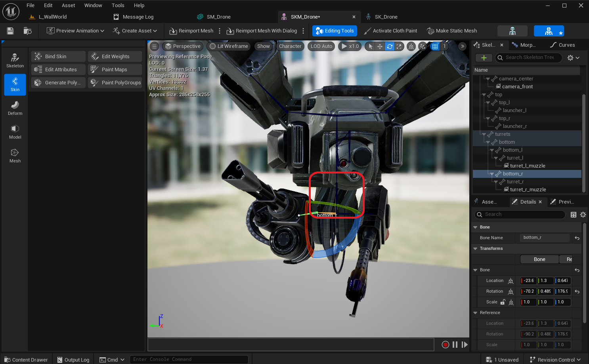Click the Search Skeleton Tree field
The width and height of the screenshot is (589, 364).
[529, 57]
